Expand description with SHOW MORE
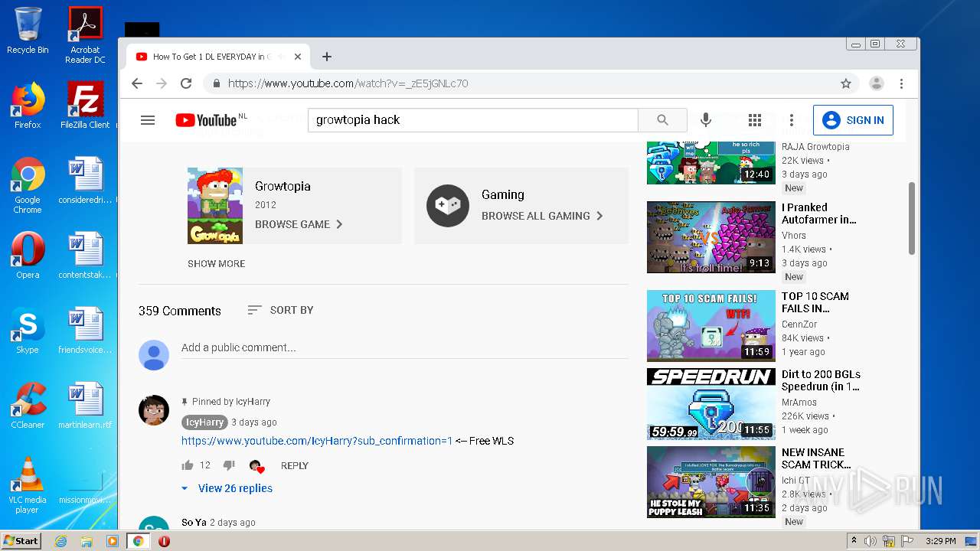Image resolution: width=980 pixels, height=551 pixels. tap(217, 263)
